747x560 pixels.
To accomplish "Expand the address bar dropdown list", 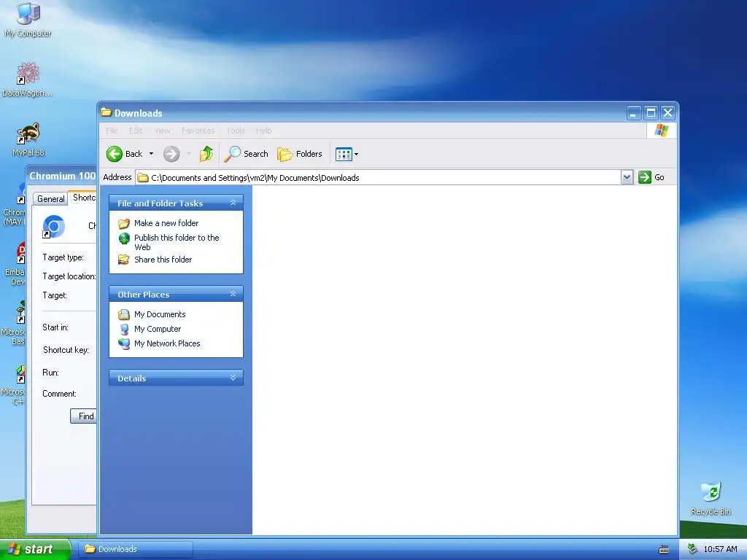I will tap(627, 177).
